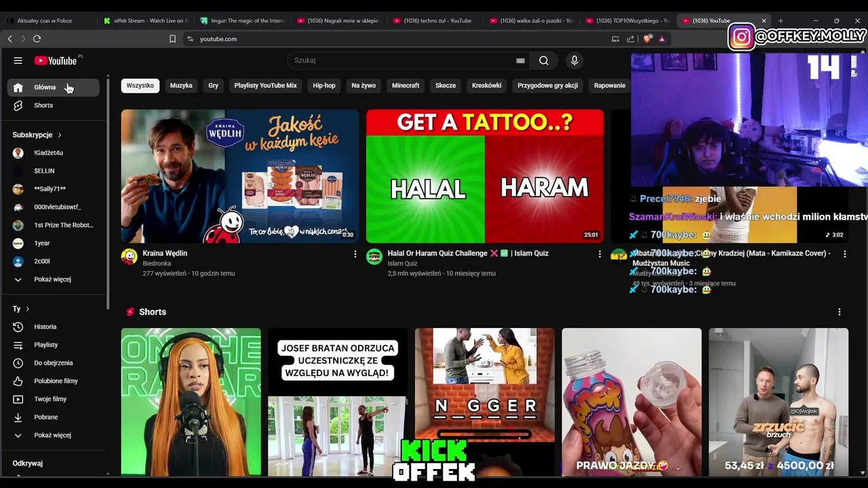
Task: Select the Hip-hop filter chip
Action: [x=324, y=85]
